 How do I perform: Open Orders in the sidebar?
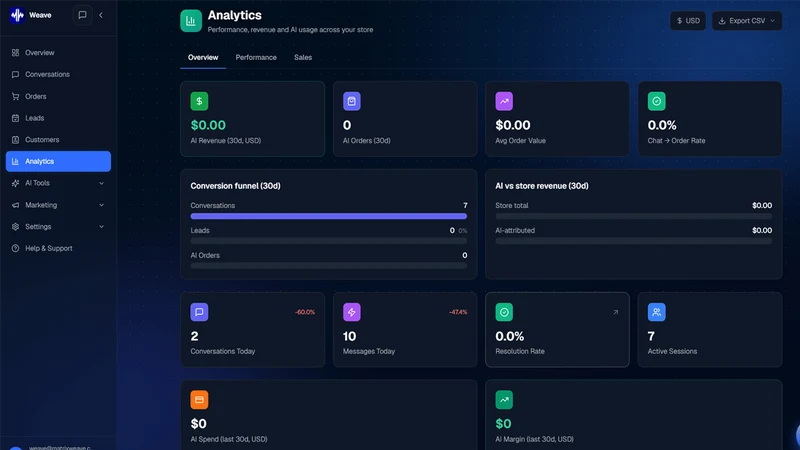coord(58,96)
